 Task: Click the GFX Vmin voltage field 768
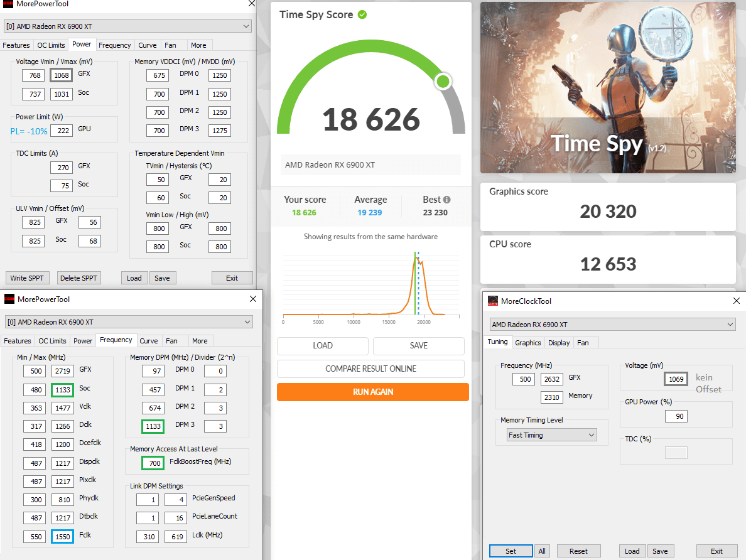34,75
